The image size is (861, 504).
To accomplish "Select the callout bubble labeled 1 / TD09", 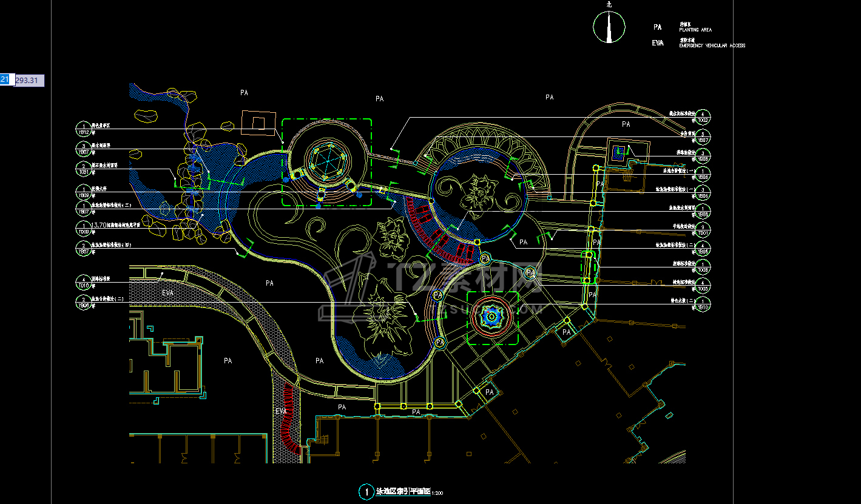I will coord(83,228).
